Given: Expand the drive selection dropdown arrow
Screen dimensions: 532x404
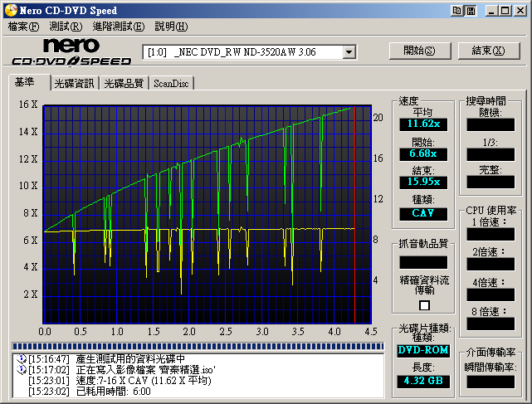Looking at the screenshot, I should click(349, 52).
